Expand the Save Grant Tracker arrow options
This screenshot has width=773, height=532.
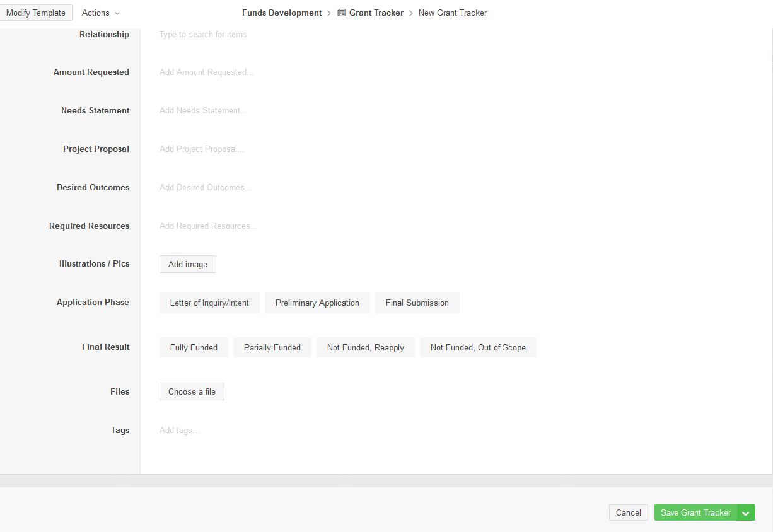746,513
